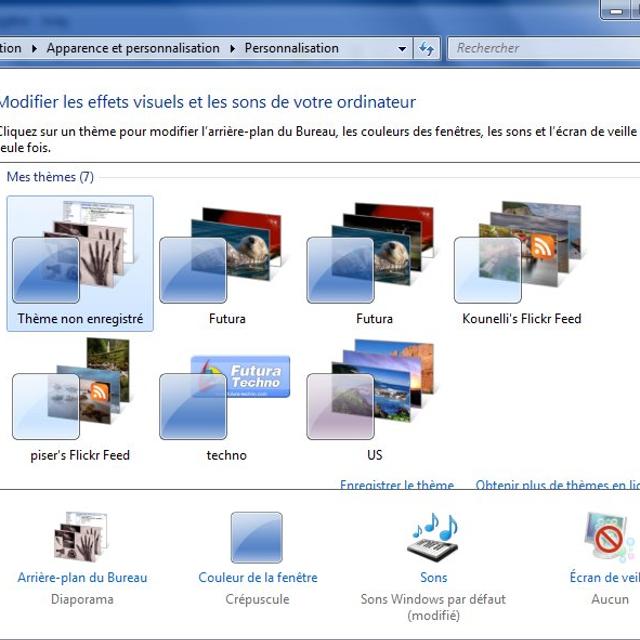Click 'Aucun' text under screensaver
Screen dimensions: 640x640
pyautogui.click(x=610, y=599)
